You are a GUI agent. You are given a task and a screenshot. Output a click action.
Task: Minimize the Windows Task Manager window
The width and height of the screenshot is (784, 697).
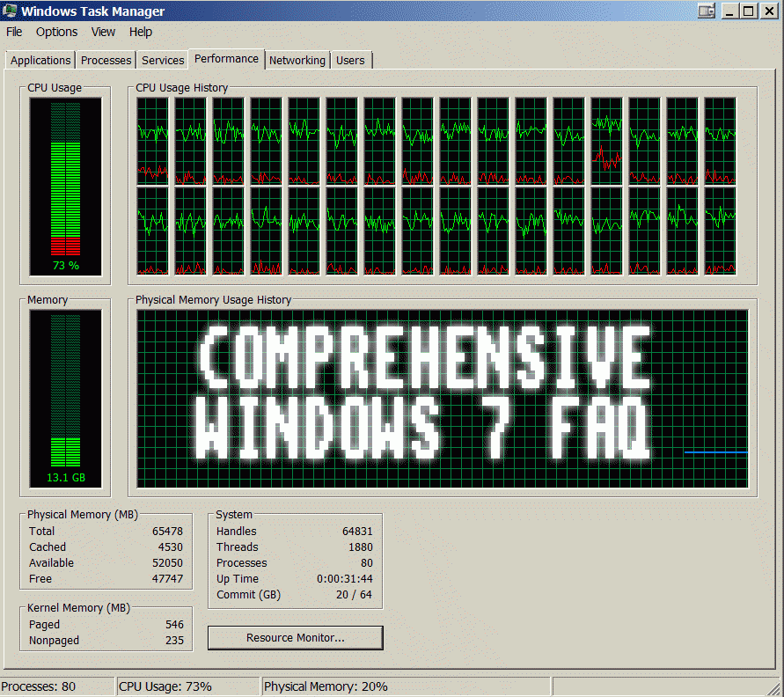(729, 11)
